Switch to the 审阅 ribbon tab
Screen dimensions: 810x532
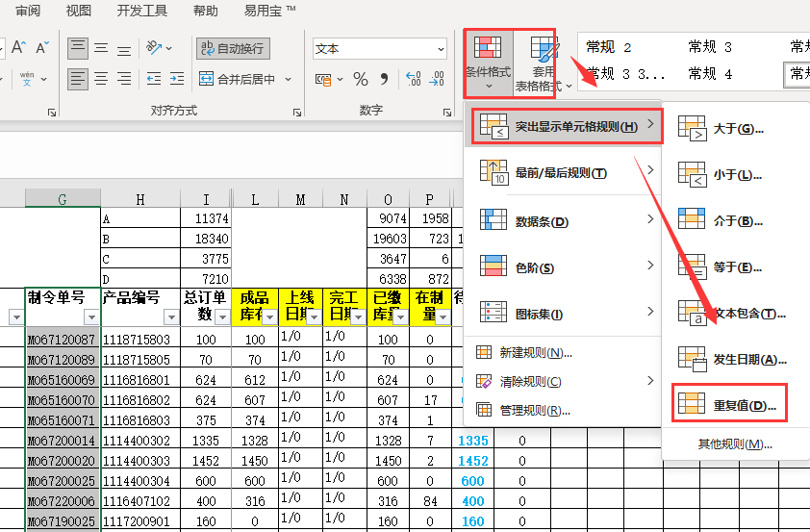click(27, 11)
